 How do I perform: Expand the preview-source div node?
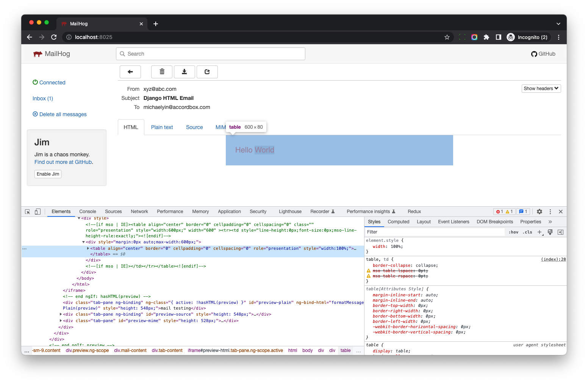[61, 314]
